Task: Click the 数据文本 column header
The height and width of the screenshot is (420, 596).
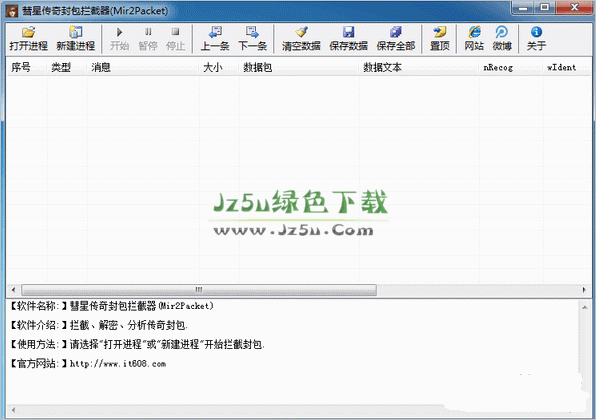Action: click(x=419, y=67)
